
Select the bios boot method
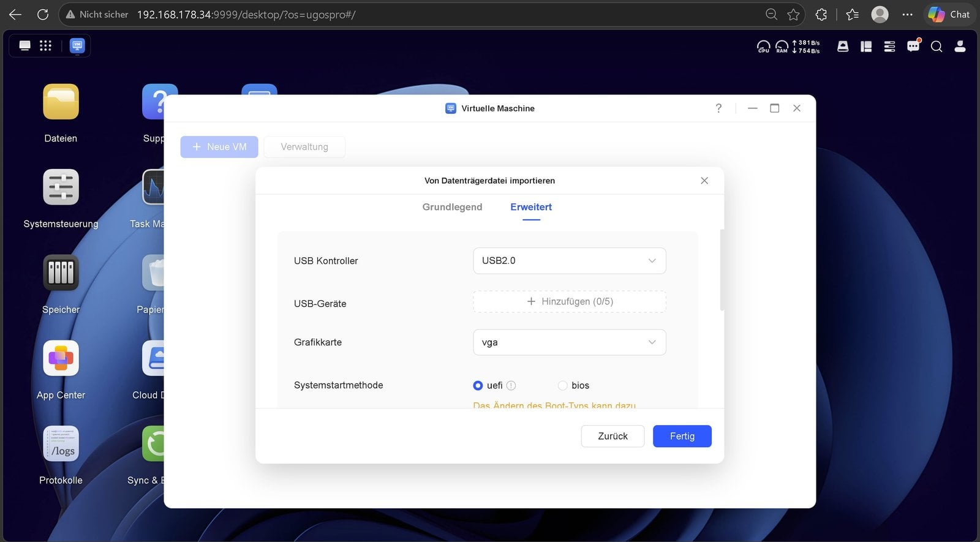[562, 385]
